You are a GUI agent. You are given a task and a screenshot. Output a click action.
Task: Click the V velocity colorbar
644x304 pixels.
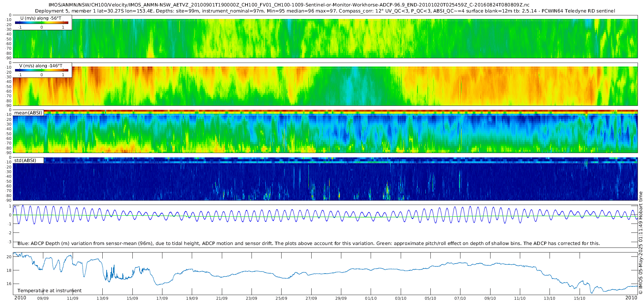point(42,70)
